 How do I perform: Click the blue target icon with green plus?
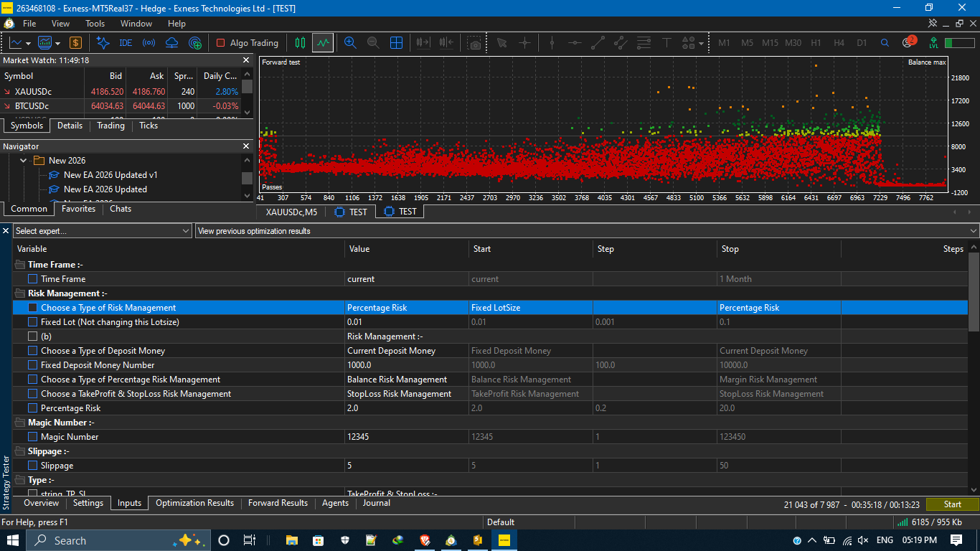[194, 43]
